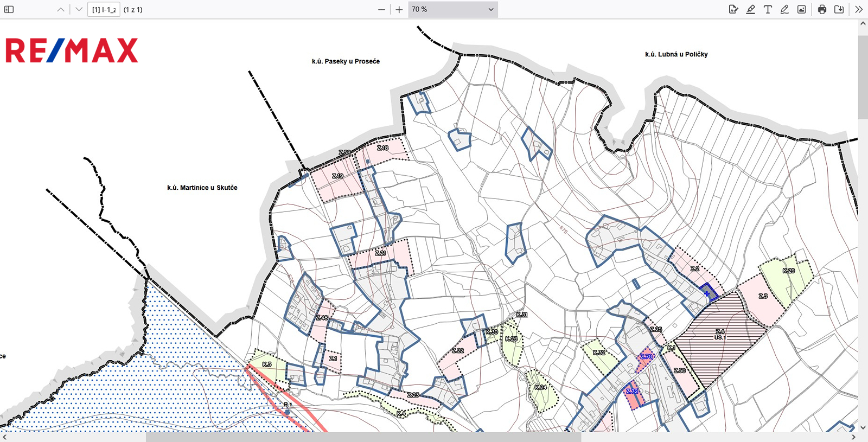Toggle the sidebar panel

tap(9, 9)
